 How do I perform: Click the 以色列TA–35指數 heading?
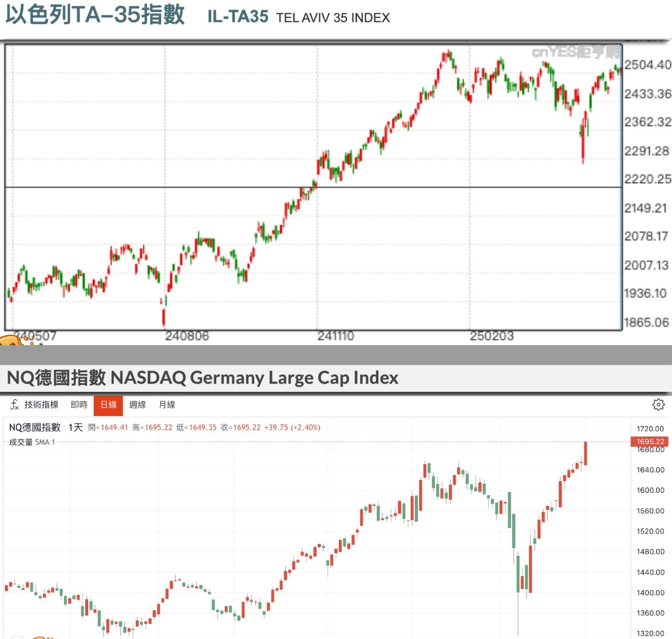click(x=95, y=15)
